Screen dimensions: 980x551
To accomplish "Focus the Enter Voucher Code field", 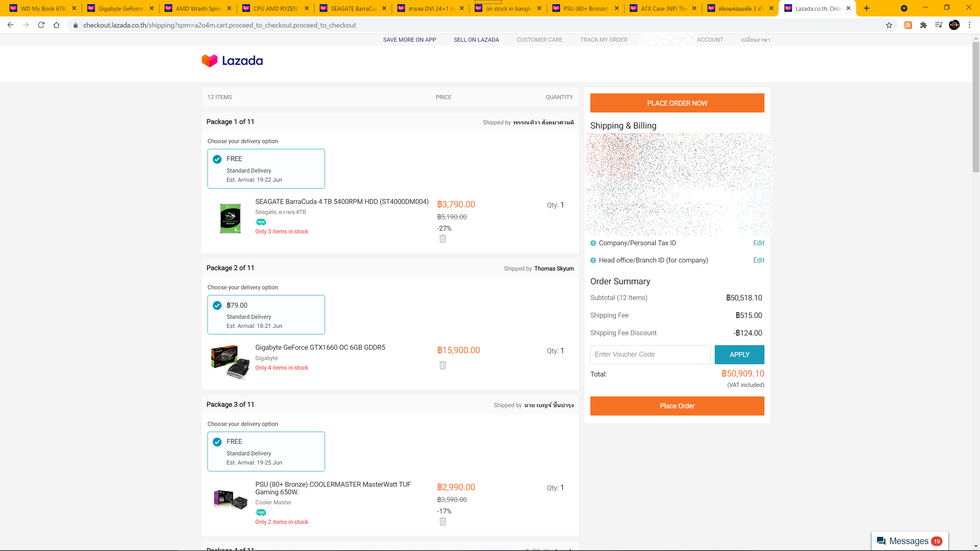I will point(650,355).
